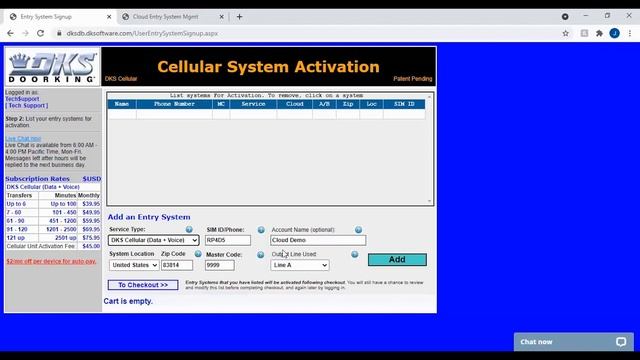Click the Account Name help icon
This screenshot has width=640, height=360.
358,230
